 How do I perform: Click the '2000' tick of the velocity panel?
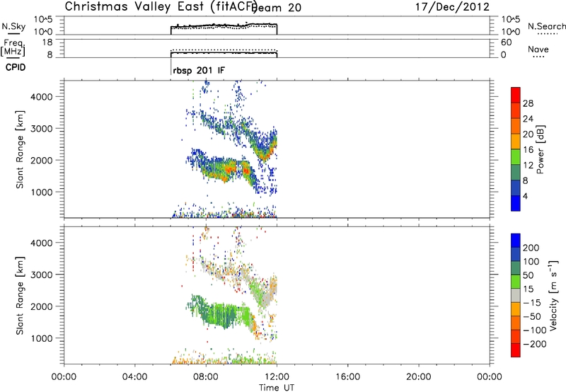(41, 306)
